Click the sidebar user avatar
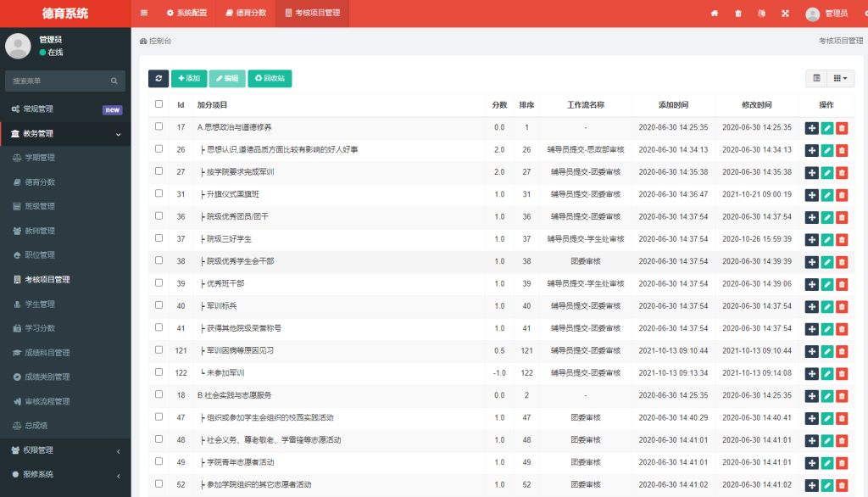This screenshot has height=497, width=868. pyautogui.click(x=19, y=46)
